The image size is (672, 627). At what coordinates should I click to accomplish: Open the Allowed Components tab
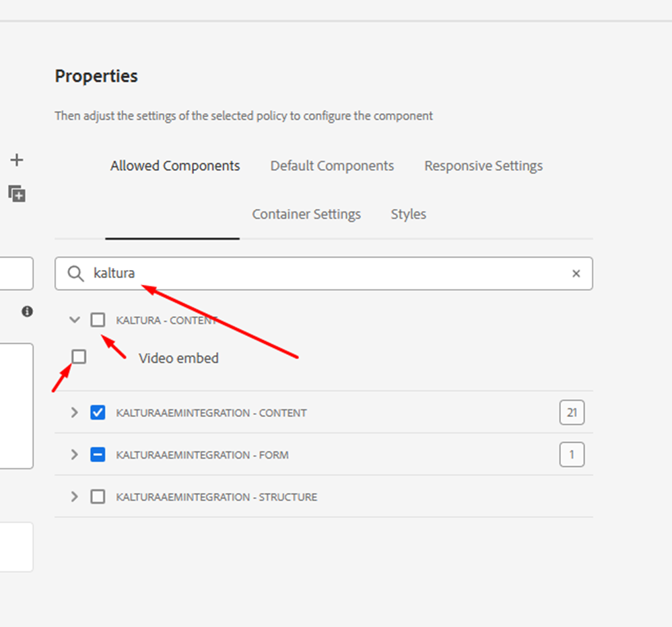tap(175, 166)
